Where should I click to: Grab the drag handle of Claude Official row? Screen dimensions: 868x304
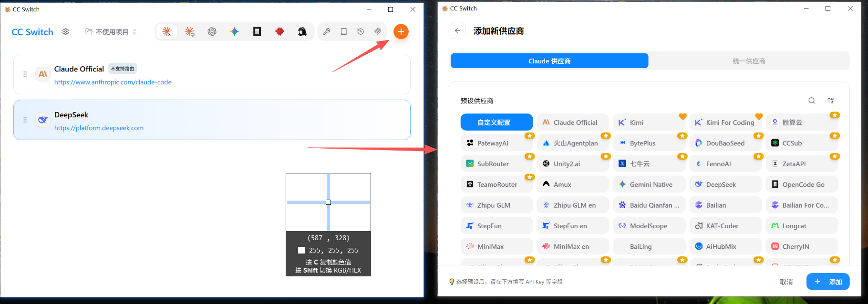coord(25,74)
